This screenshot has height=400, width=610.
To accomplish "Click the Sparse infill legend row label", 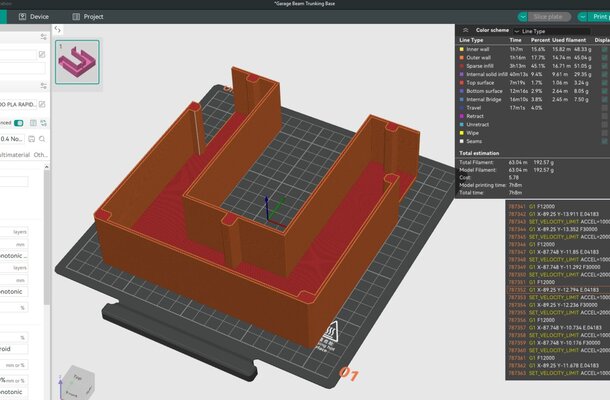I will [480, 66].
